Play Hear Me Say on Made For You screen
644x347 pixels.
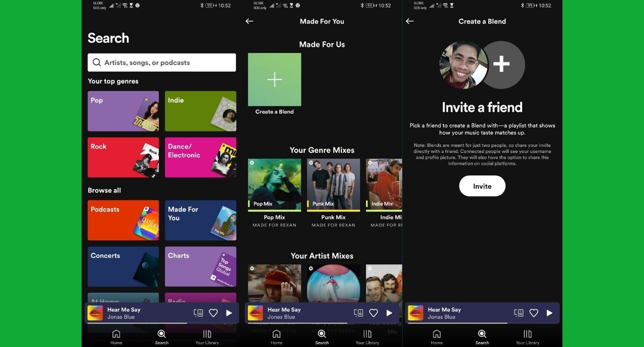(x=389, y=313)
